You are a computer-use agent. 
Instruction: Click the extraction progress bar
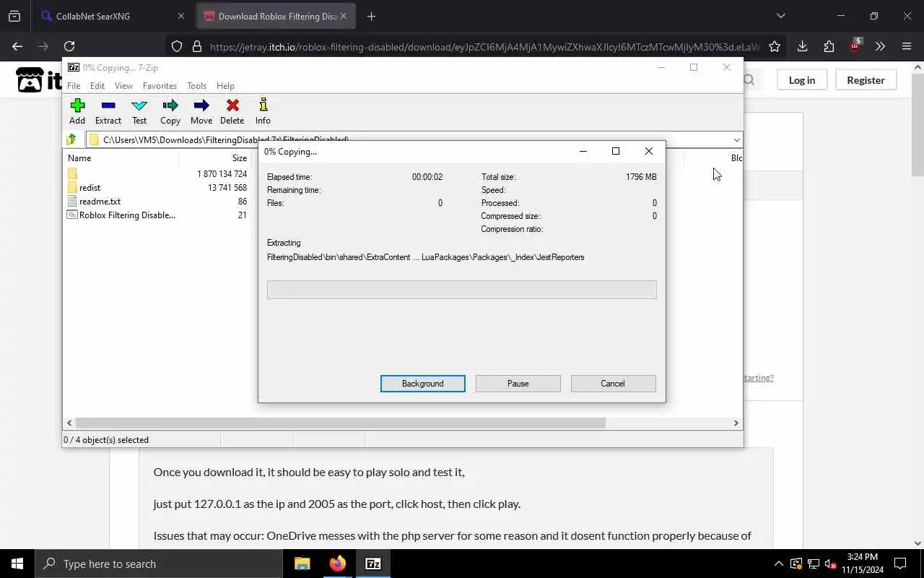(462, 290)
